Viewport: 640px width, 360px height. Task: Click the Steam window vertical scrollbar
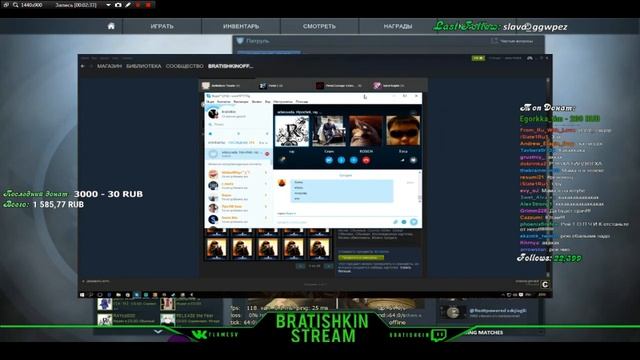click(548, 178)
